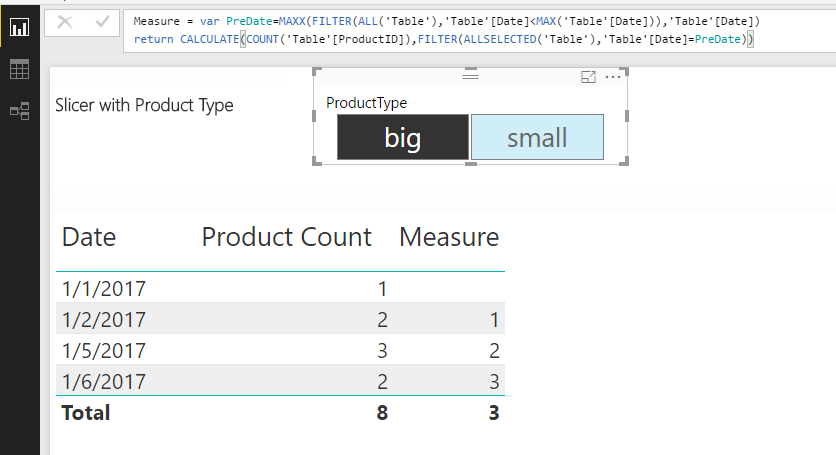Select the 1/6/2017 date cell

[x=104, y=381]
